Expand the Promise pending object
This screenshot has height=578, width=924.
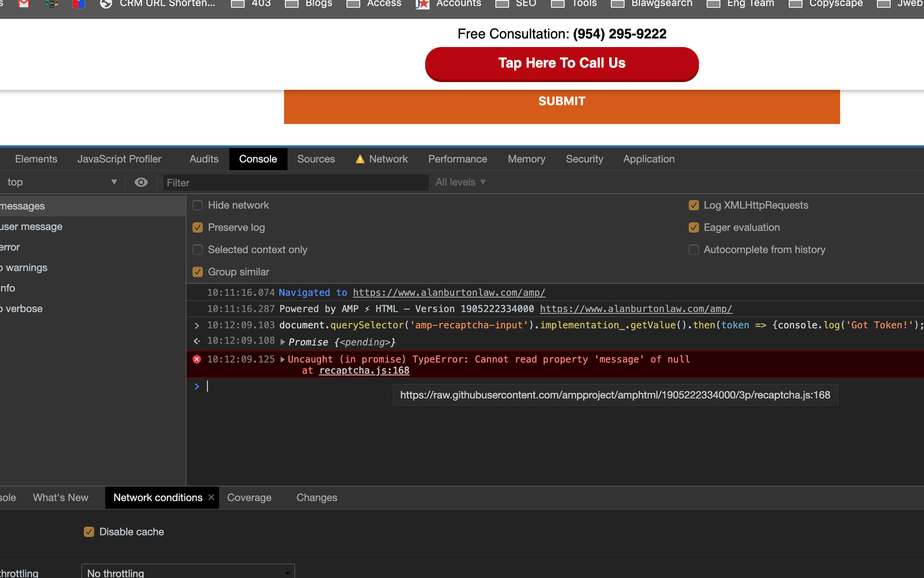(x=283, y=342)
